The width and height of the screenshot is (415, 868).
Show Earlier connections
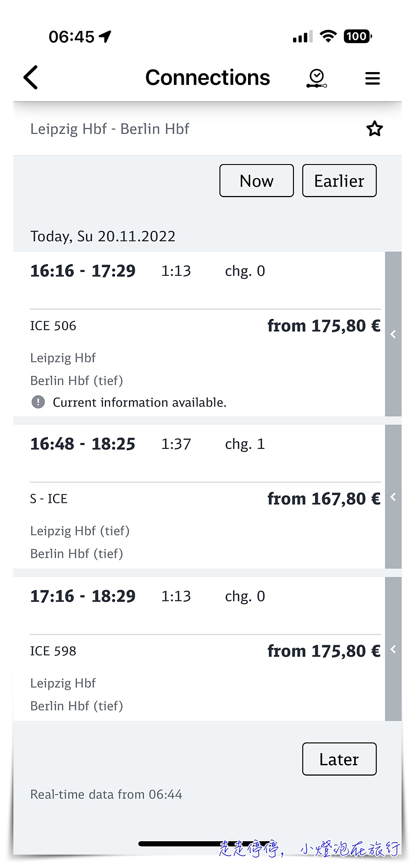tap(340, 181)
